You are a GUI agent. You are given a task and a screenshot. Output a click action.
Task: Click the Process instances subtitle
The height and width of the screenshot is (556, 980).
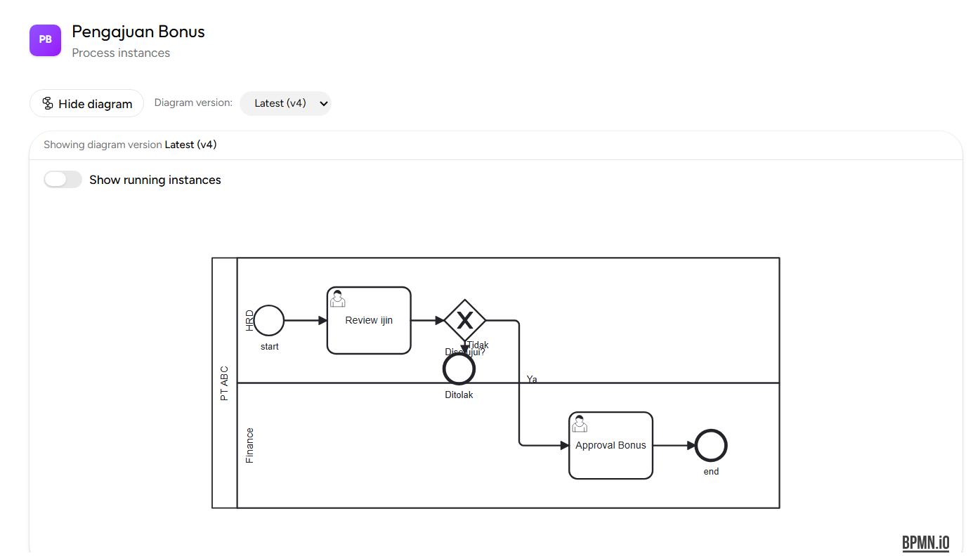point(121,53)
